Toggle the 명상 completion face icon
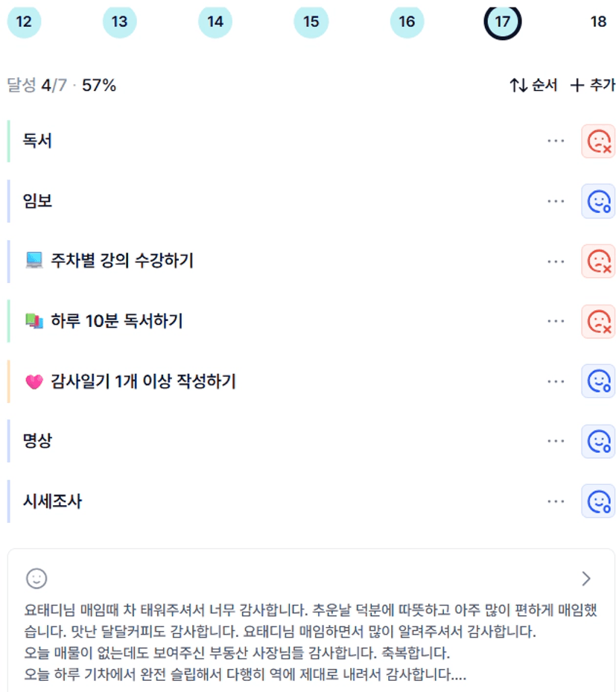 click(x=598, y=441)
